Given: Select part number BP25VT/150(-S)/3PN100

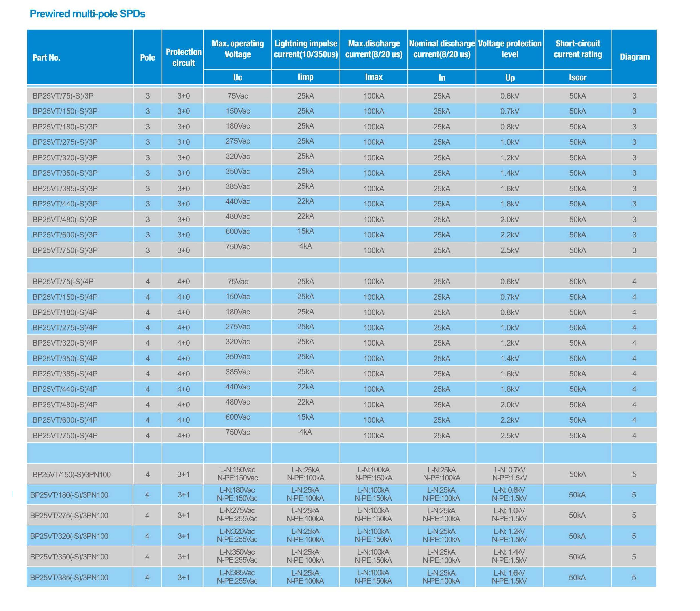Looking at the screenshot, I should click(x=72, y=475).
